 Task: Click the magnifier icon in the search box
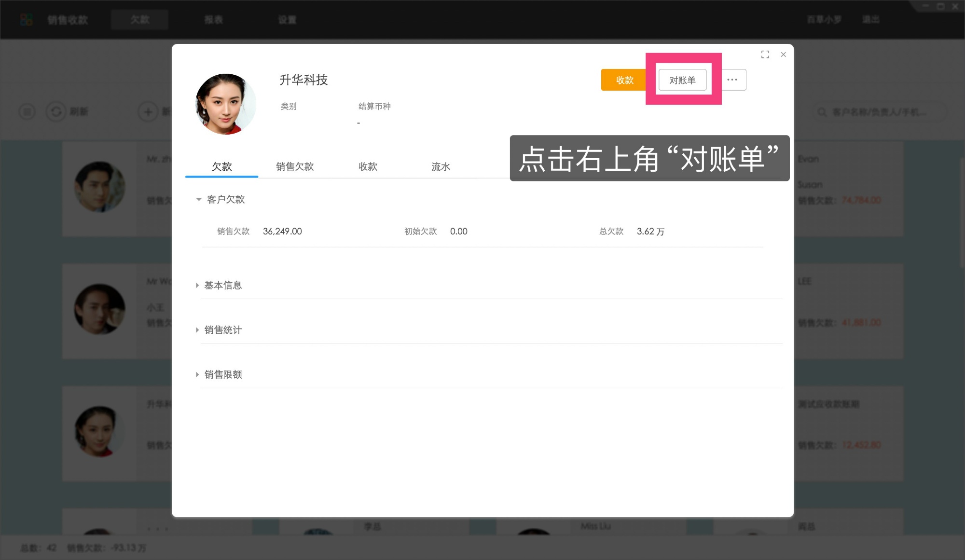pyautogui.click(x=822, y=112)
